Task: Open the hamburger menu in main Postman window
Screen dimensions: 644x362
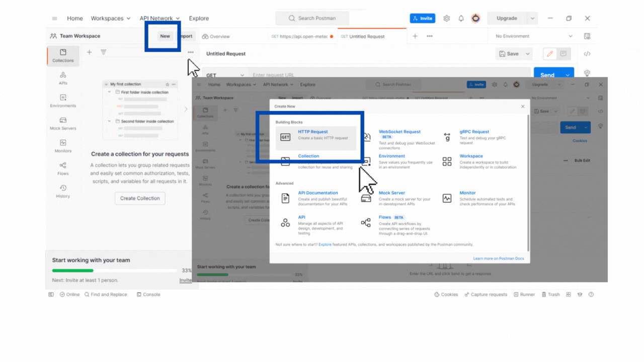Action: pyautogui.click(x=55, y=19)
